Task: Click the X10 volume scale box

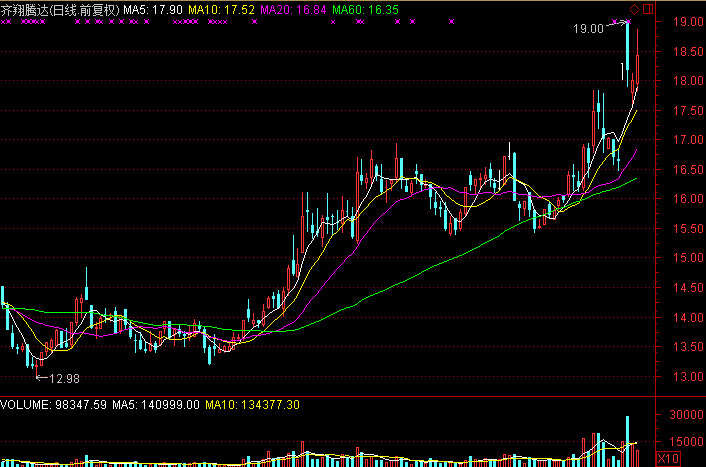Action: click(x=669, y=458)
